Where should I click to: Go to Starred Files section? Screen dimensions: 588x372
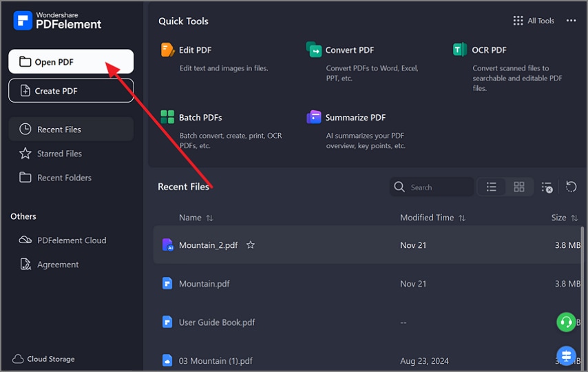point(59,154)
